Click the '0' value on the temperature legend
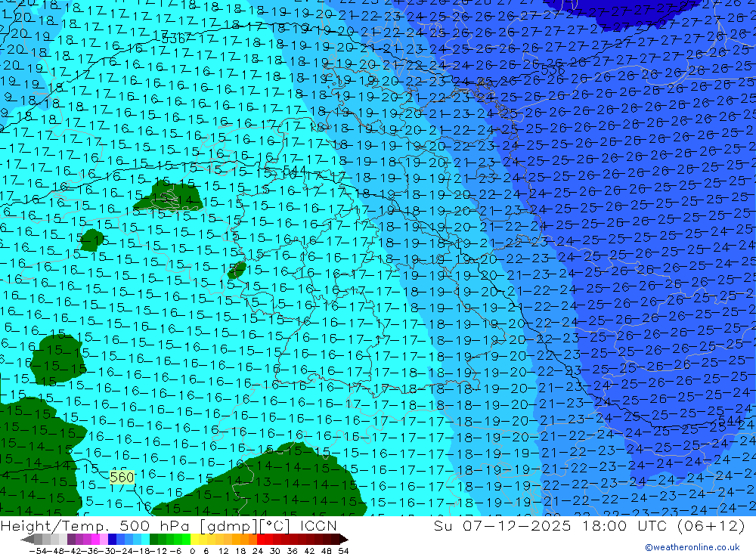The height and width of the screenshot is (554, 756). pyautogui.click(x=192, y=551)
